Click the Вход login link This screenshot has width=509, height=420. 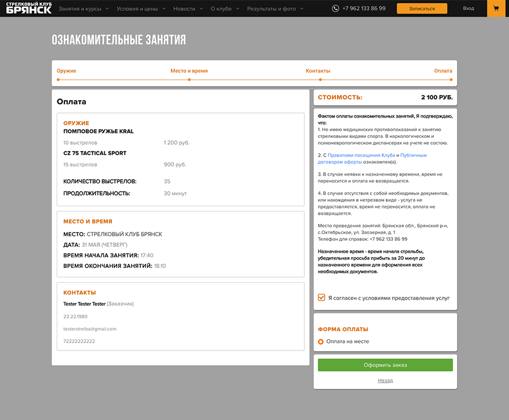tap(468, 8)
